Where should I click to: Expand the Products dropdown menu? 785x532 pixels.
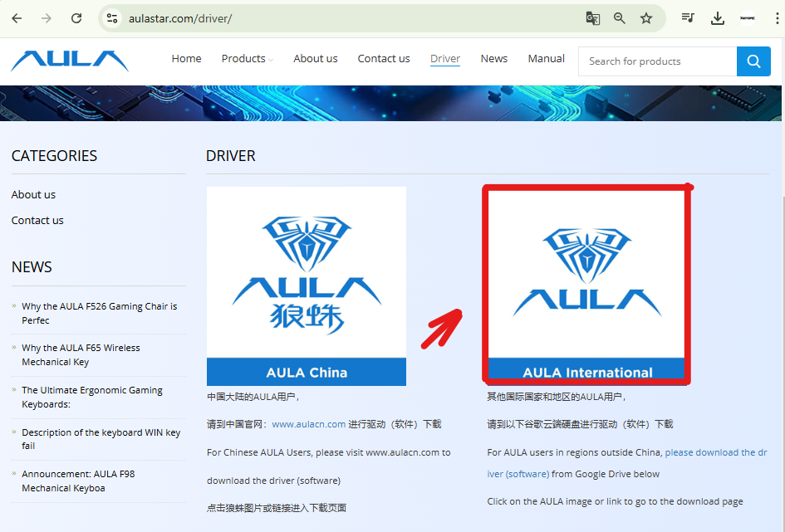[248, 58]
